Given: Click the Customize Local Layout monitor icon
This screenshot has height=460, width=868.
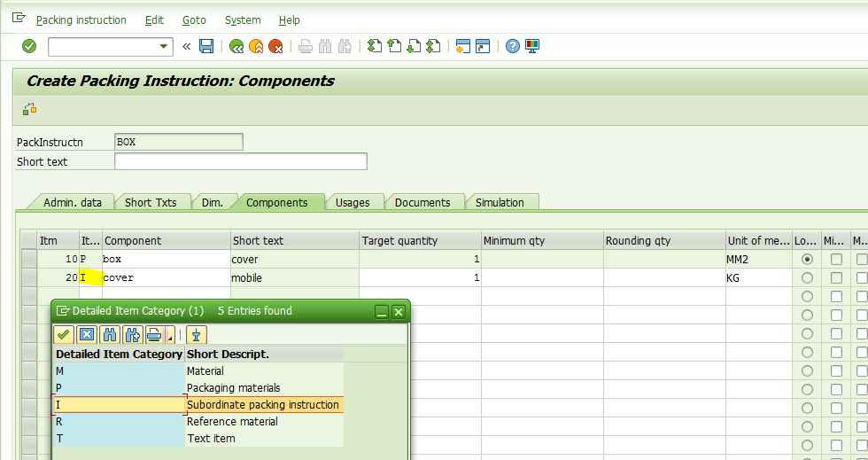Looking at the screenshot, I should [x=532, y=47].
